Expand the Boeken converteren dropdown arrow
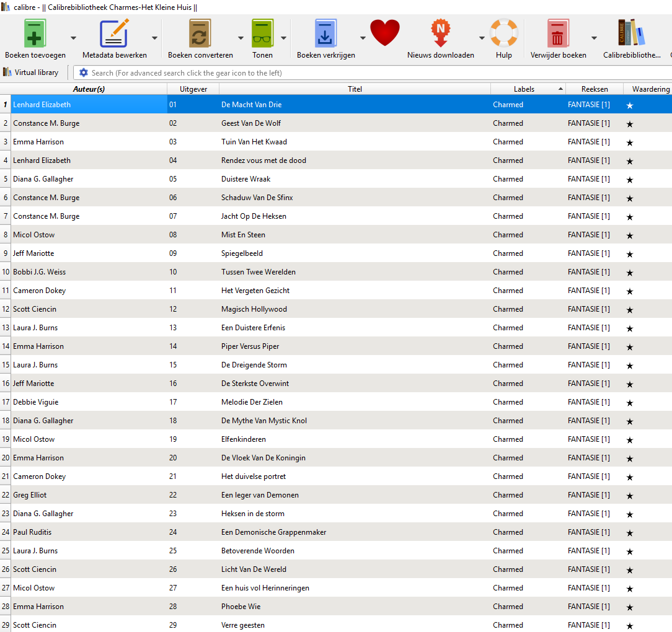Screen dimensions: 672x632 tap(241, 38)
